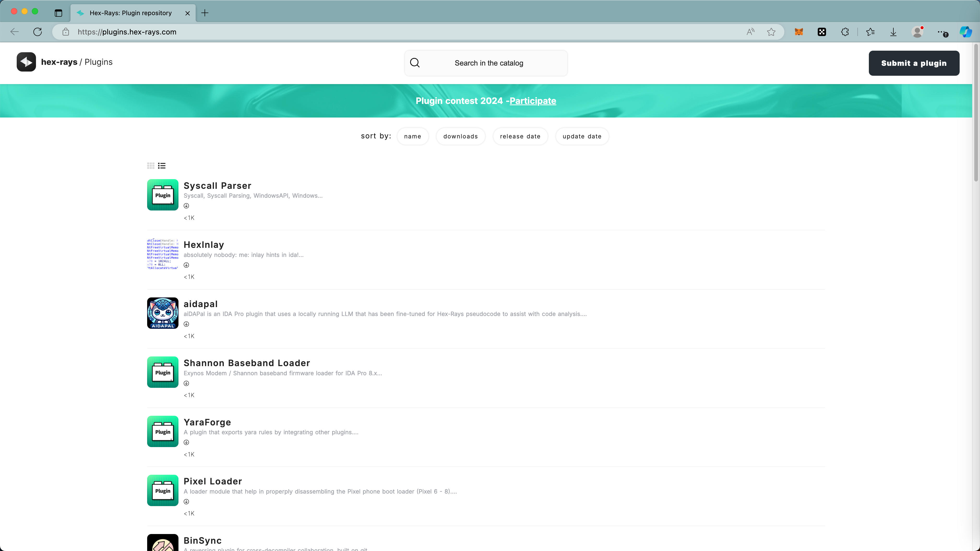Viewport: 980px width, 551px height.
Task: Open the Downloads icon in toolbar
Action: [x=893, y=32]
